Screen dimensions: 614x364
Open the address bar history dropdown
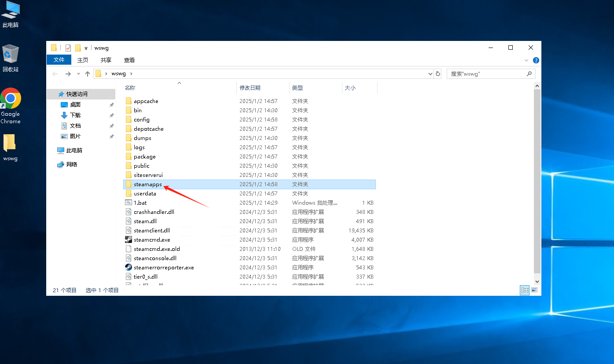430,74
